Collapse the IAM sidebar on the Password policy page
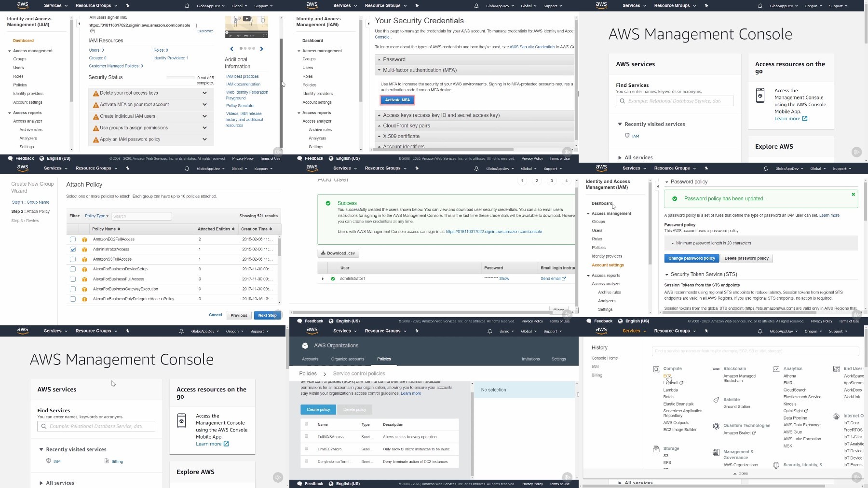This screenshot has width=868, height=488. [x=658, y=186]
